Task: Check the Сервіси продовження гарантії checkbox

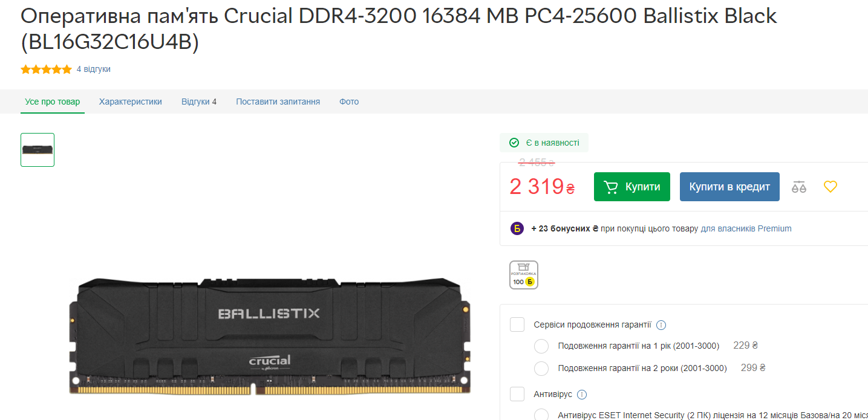Action: coord(517,325)
